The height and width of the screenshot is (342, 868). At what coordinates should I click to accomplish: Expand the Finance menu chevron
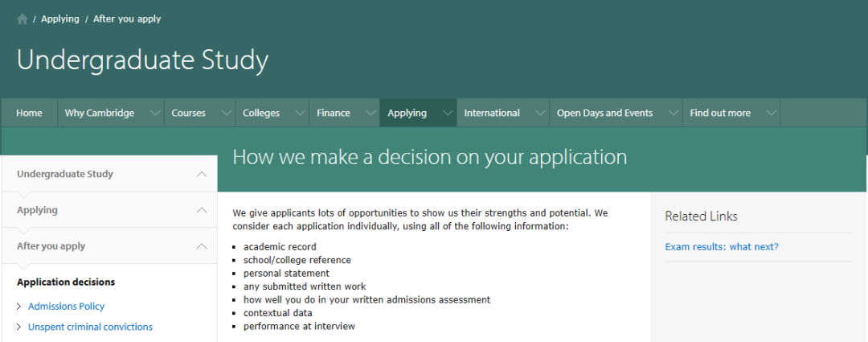pos(371,113)
